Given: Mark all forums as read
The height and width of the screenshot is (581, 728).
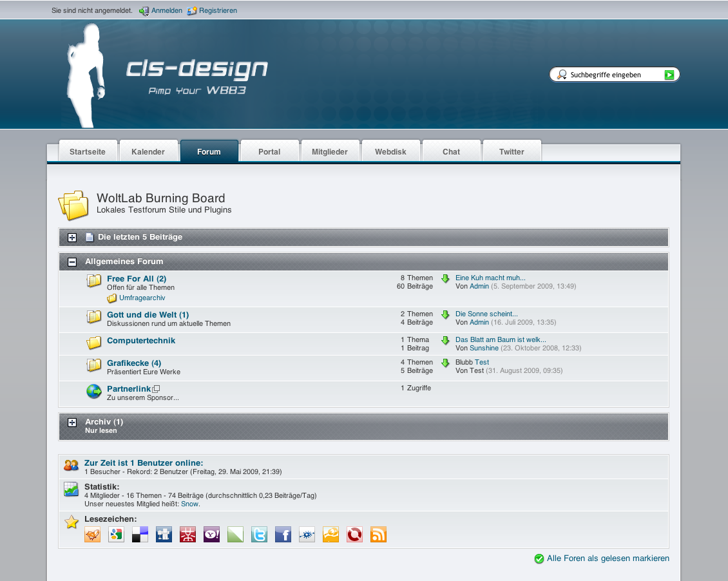Looking at the screenshot, I should click(x=608, y=558).
